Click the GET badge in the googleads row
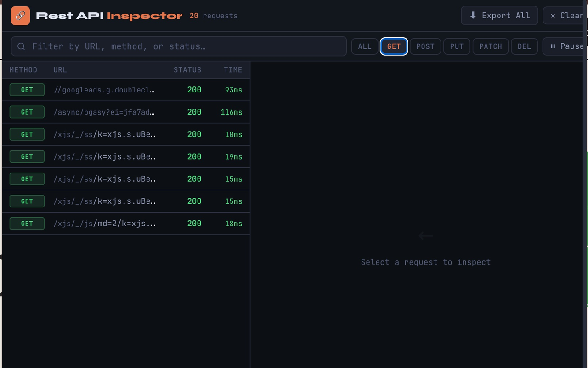Viewport: 588px width, 368px height. (27, 90)
